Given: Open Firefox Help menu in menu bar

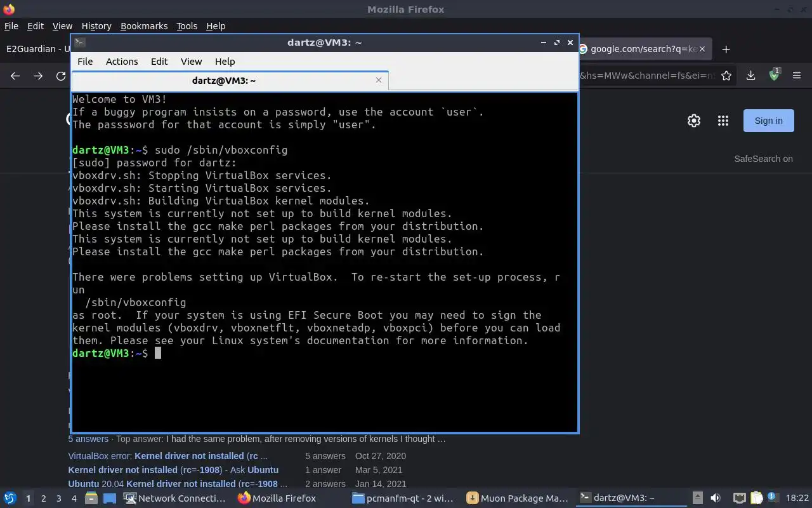Looking at the screenshot, I should [216, 26].
